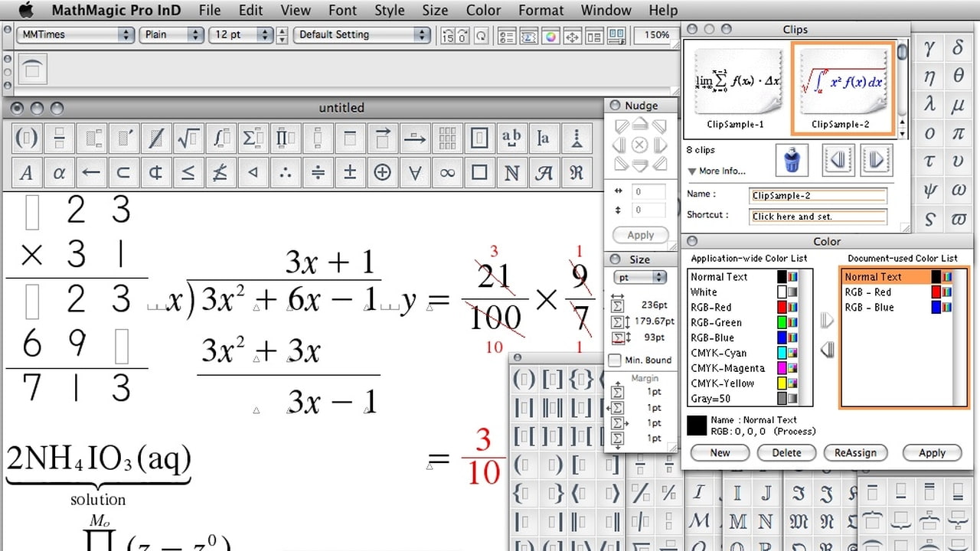The width and height of the screenshot is (980, 551).
Task: Open the MMTimes font dropdown
Action: click(x=76, y=34)
